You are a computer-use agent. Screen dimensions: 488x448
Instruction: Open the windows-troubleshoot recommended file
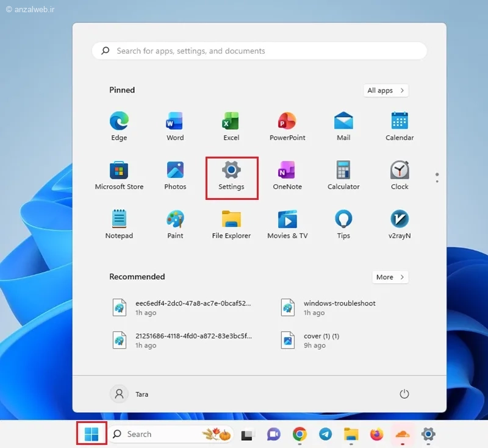(x=329, y=307)
